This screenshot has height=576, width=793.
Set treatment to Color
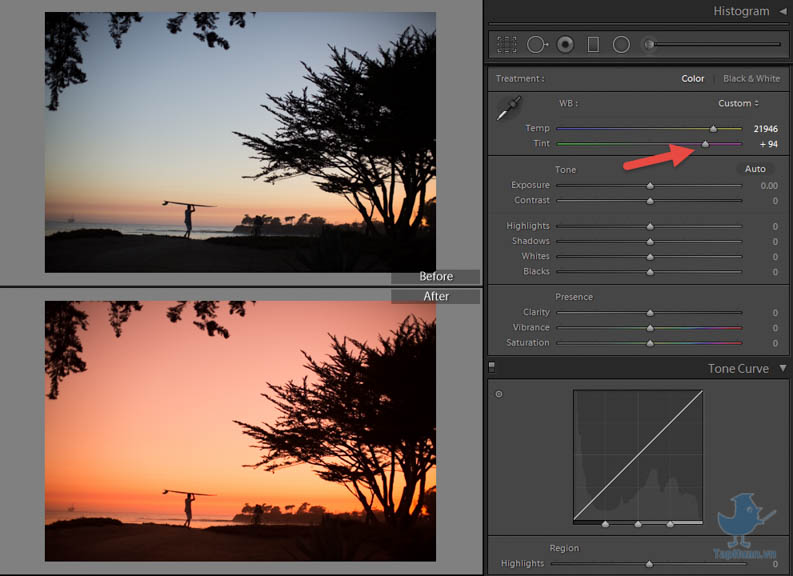693,79
